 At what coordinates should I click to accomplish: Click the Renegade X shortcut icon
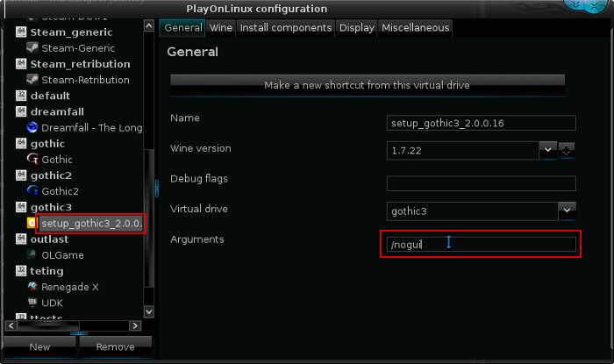point(32,287)
